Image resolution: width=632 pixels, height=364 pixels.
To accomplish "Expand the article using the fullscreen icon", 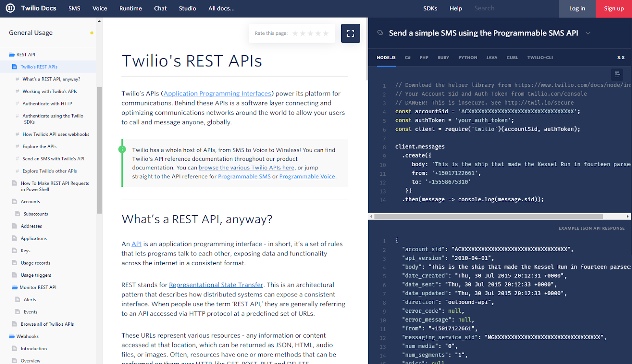I will [350, 33].
